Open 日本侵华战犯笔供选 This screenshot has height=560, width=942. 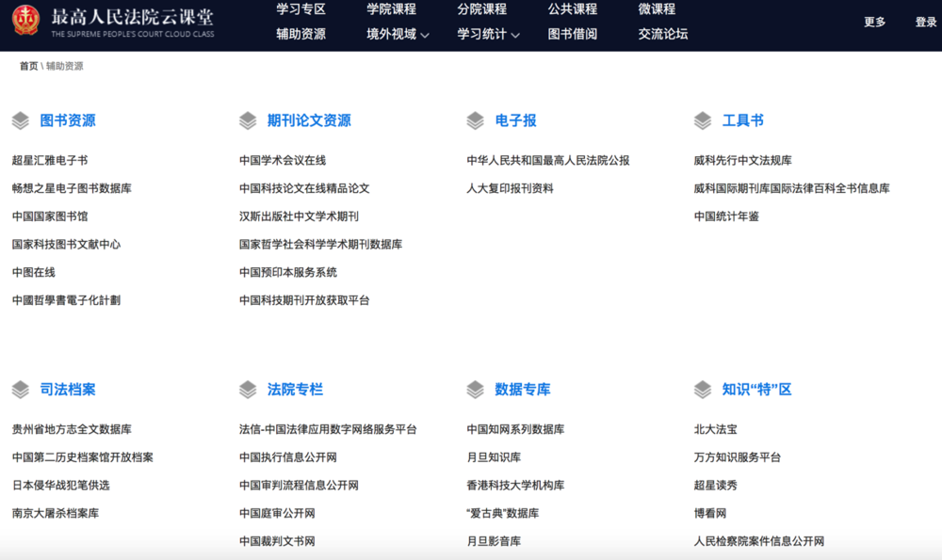(60, 485)
